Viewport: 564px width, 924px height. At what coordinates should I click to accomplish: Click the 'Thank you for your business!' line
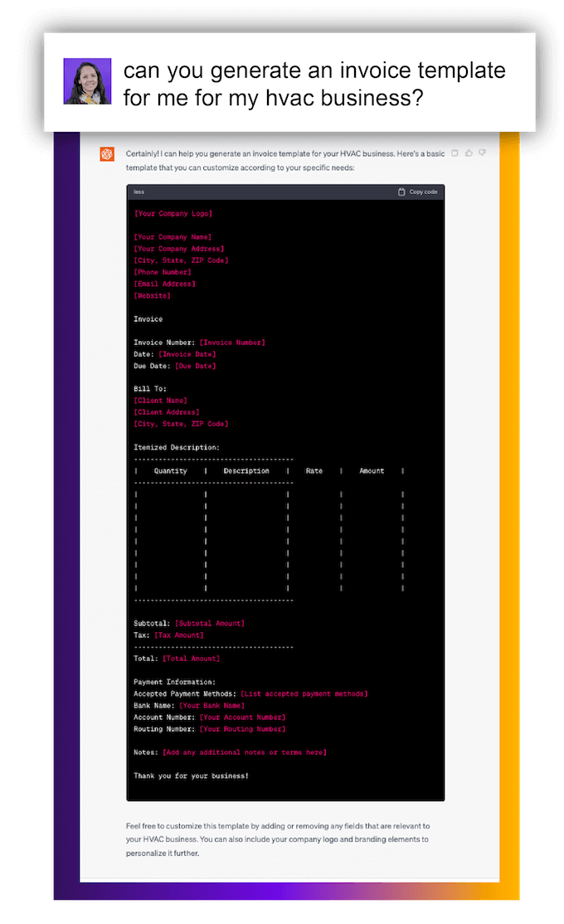(x=191, y=776)
